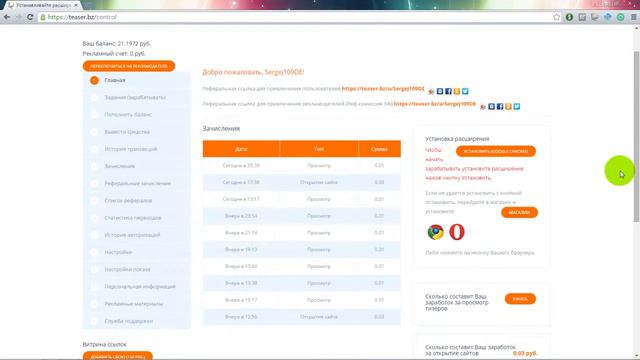
Task: Click first share icon of user referral link
Action: [x=431, y=91]
